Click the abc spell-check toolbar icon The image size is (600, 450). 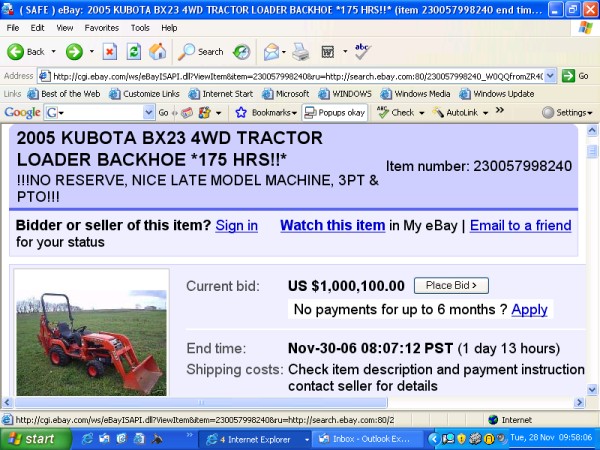tap(362, 52)
